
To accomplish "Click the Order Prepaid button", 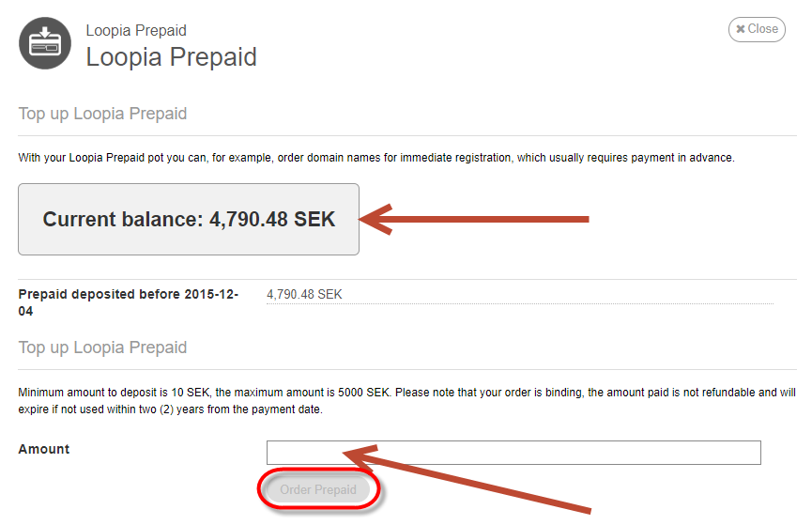I will (x=318, y=489).
